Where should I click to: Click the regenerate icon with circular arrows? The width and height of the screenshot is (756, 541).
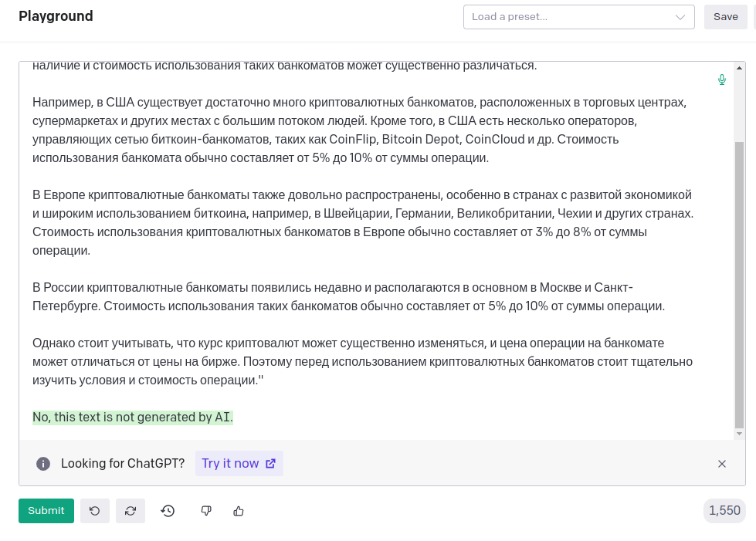tap(131, 511)
